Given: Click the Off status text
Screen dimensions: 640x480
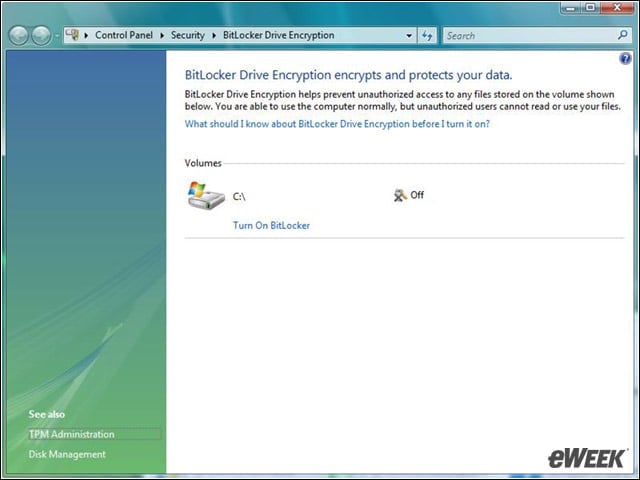Looking at the screenshot, I should pos(417,195).
